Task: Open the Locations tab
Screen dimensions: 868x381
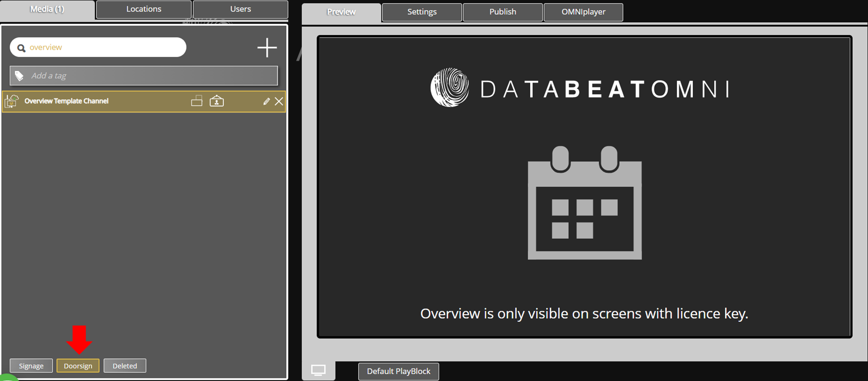Action: 144,9
